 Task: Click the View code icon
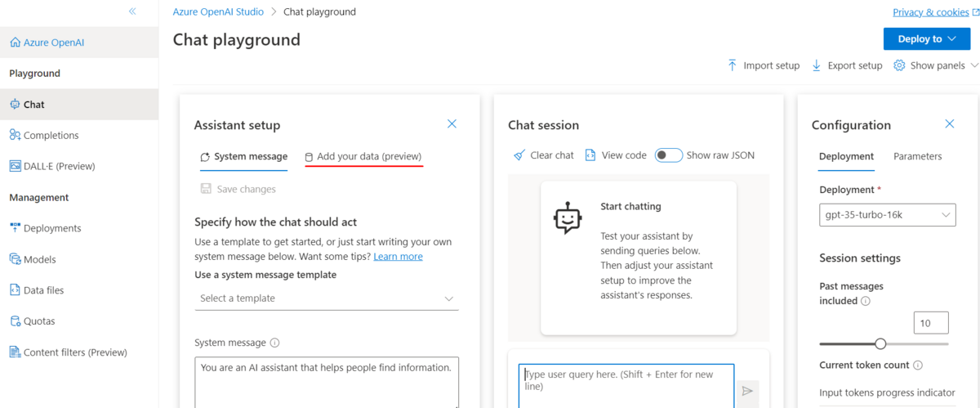click(590, 155)
